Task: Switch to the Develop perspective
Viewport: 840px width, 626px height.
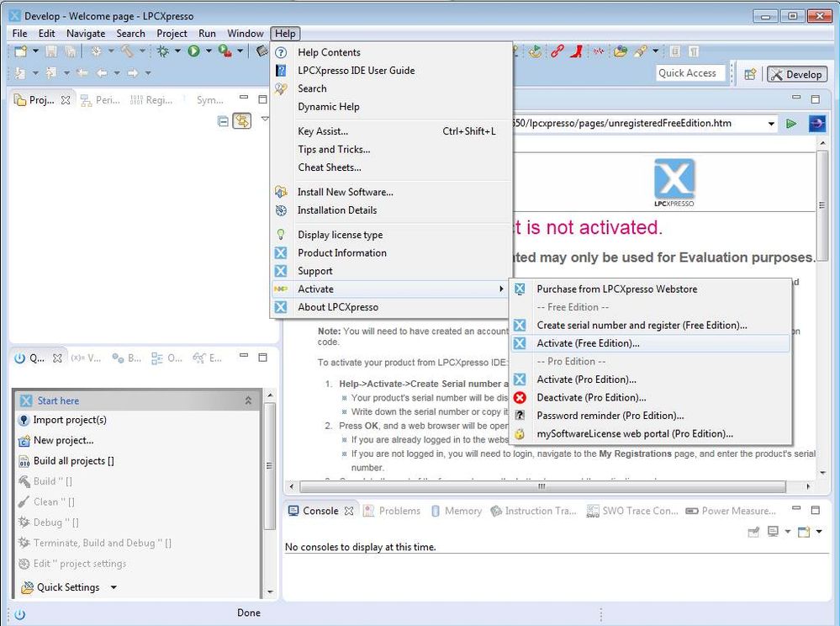Action: coord(796,75)
